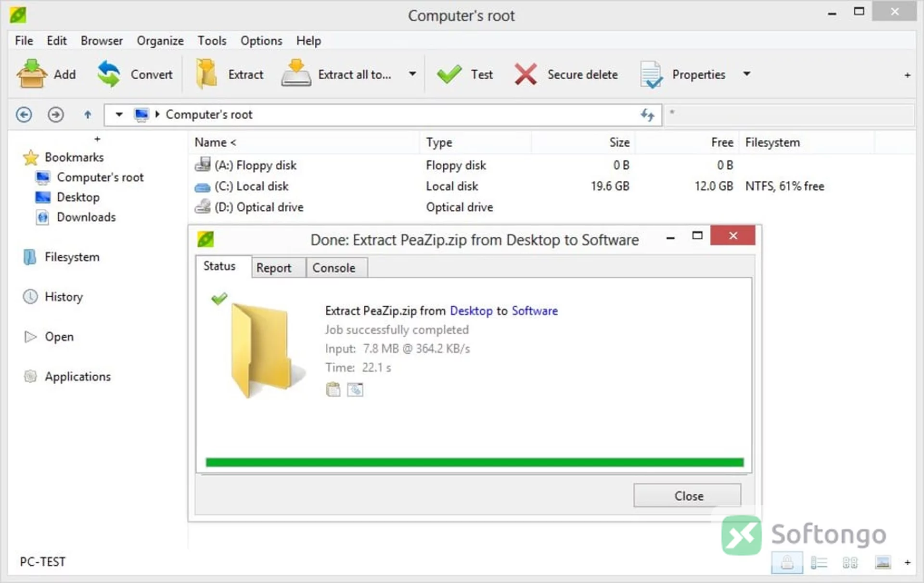Open the dropdown arrow beside Properties
This screenshot has width=924, height=583.
746,74
